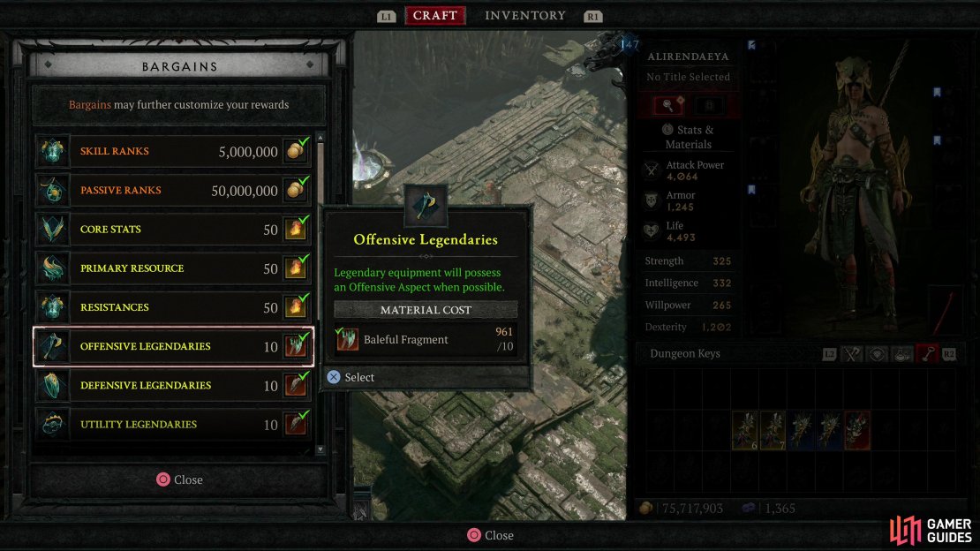
Task: Switch to the Inventory tab
Action: (525, 16)
